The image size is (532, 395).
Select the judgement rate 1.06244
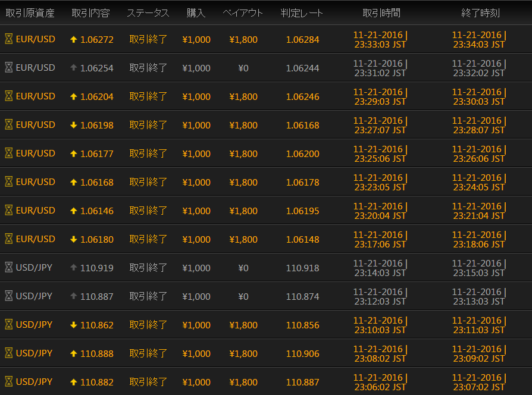pyautogui.click(x=303, y=68)
